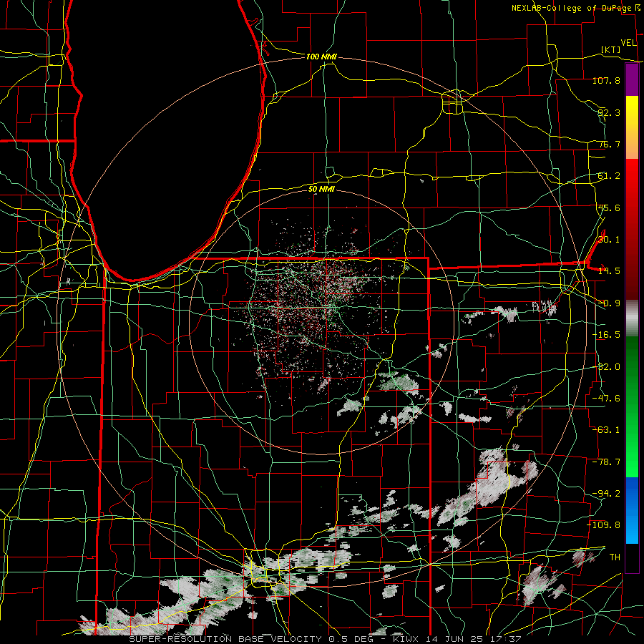Click the 61.2 velocity scale value
644x644 pixels.
click(x=609, y=176)
